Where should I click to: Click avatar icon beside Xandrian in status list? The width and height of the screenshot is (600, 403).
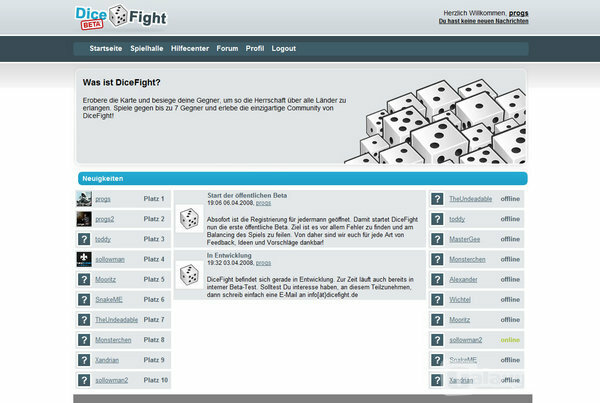click(x=437, y=380)
